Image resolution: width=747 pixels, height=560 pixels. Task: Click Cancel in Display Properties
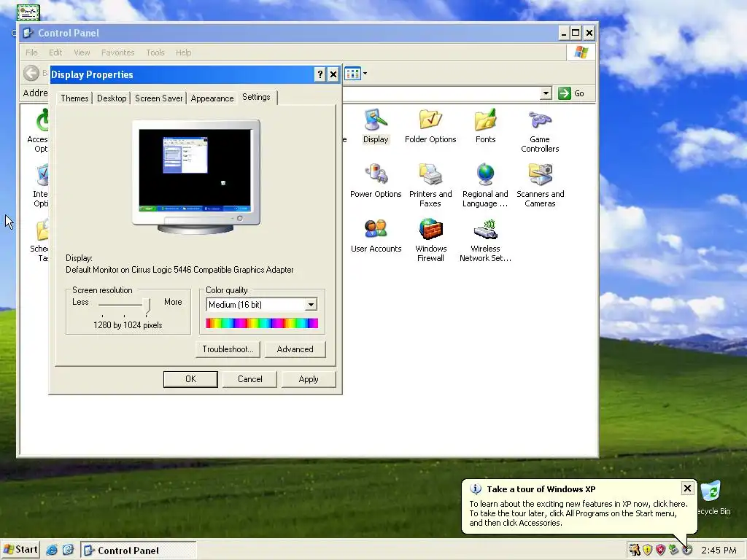coord(249,379)
